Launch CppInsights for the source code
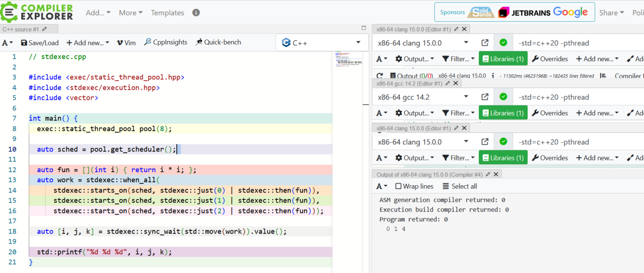The width and height of the screenshot is (644, 273). [165, 42]
